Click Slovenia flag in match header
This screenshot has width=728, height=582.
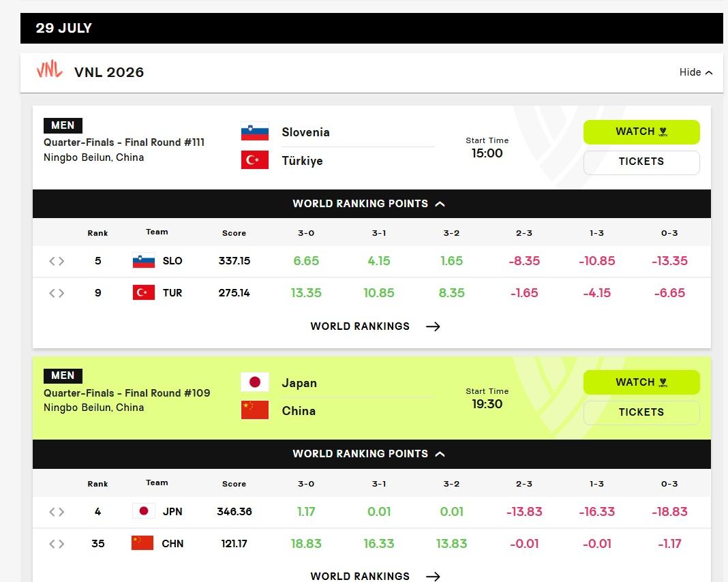pos(255,132)
